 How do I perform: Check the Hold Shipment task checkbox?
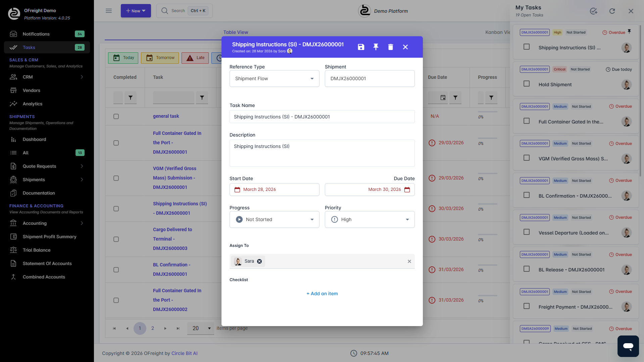click(x=526, y=84)
